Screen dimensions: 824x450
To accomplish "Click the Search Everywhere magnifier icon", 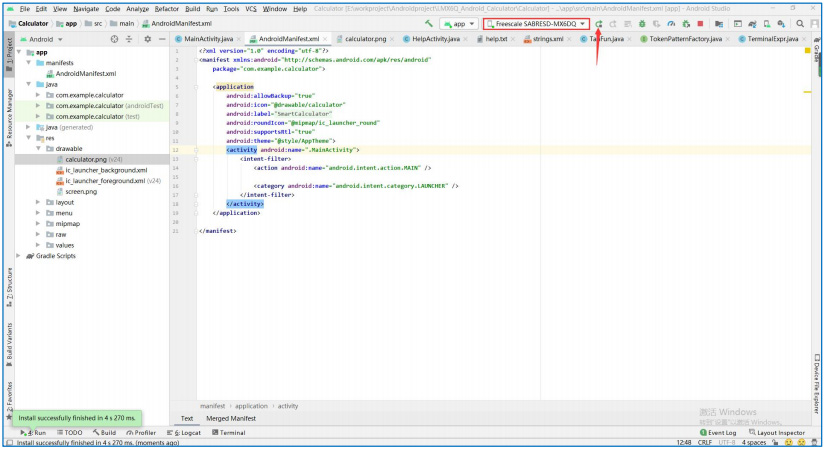I will click(x=801, y=23).
